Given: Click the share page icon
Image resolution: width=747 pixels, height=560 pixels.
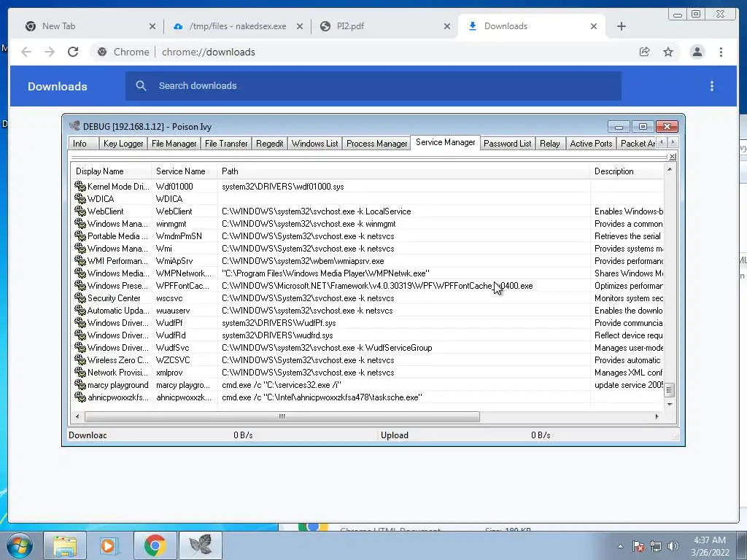Looking at the screenshot, I should (645, 52).
